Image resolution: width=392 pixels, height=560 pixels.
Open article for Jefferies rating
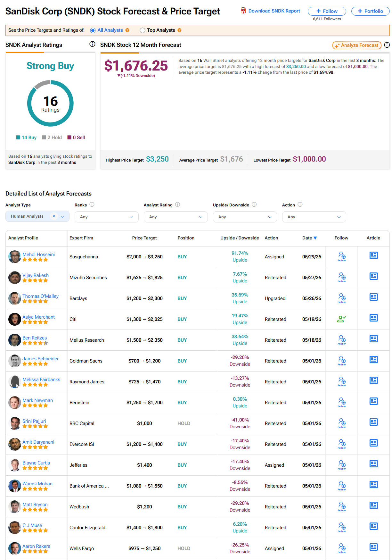click(374, 464)
